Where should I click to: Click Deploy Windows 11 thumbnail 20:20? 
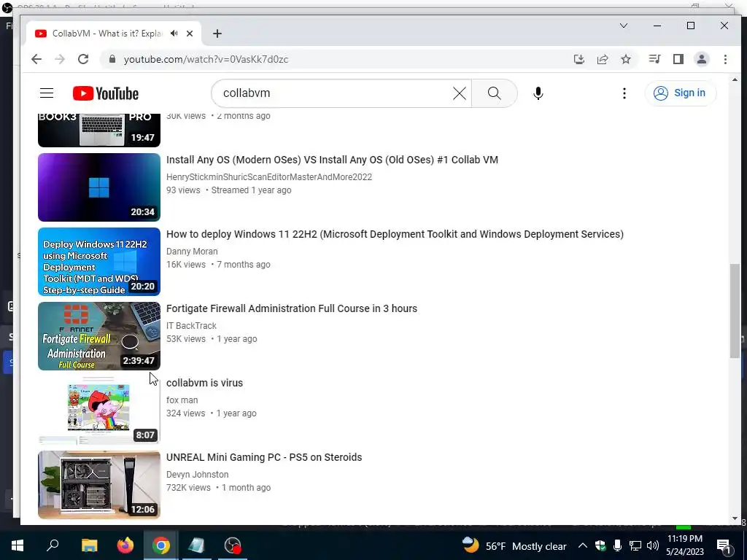[99, 262]
